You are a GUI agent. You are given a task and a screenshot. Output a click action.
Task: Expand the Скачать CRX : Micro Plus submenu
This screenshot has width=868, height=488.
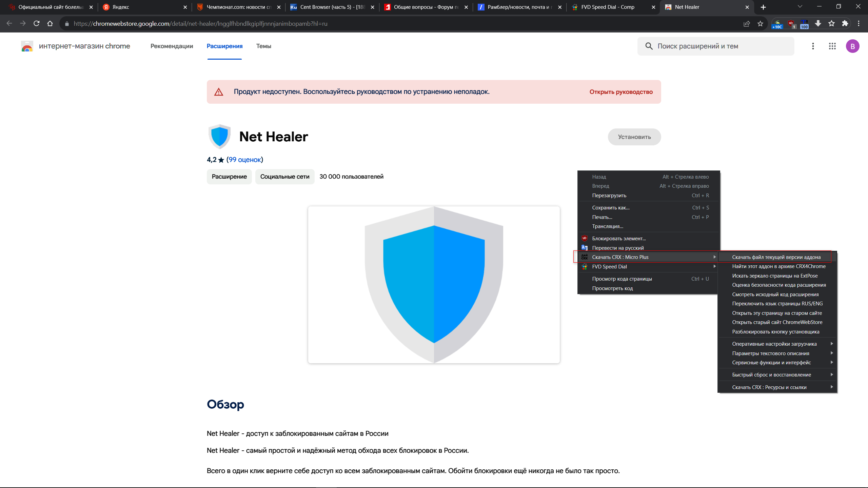coord(648,257)
